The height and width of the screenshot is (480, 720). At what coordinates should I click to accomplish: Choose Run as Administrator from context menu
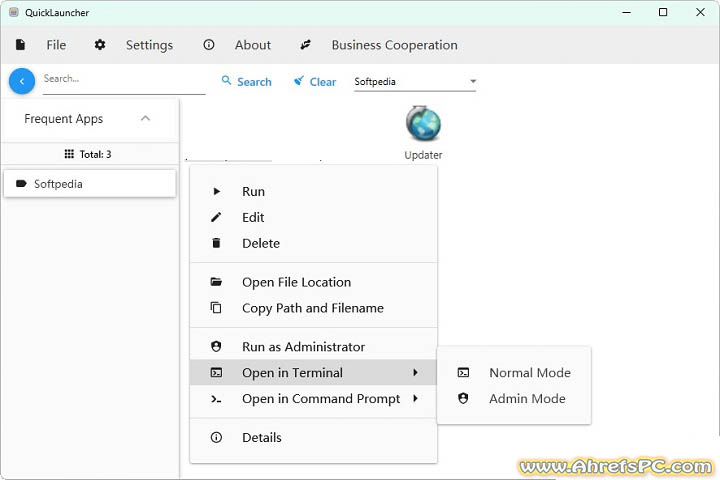(x=303, y=347)
